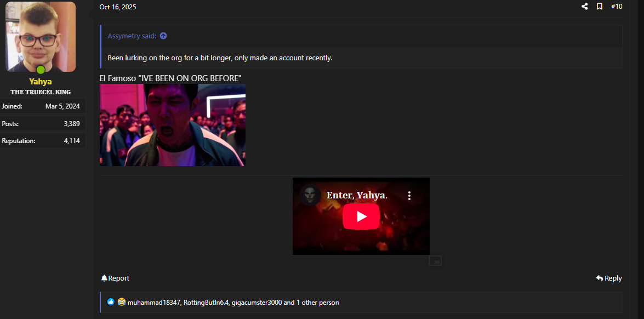The image size is (644, 319).
Task: Click small picture-in-picture icon below video
Action: pyautogui.click(x=435, y=261)
